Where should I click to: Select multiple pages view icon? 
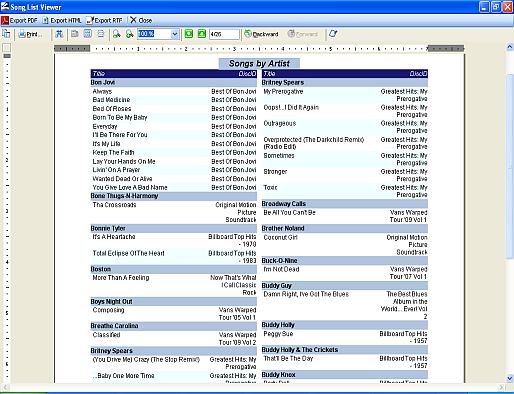click(x=88, y=34)
